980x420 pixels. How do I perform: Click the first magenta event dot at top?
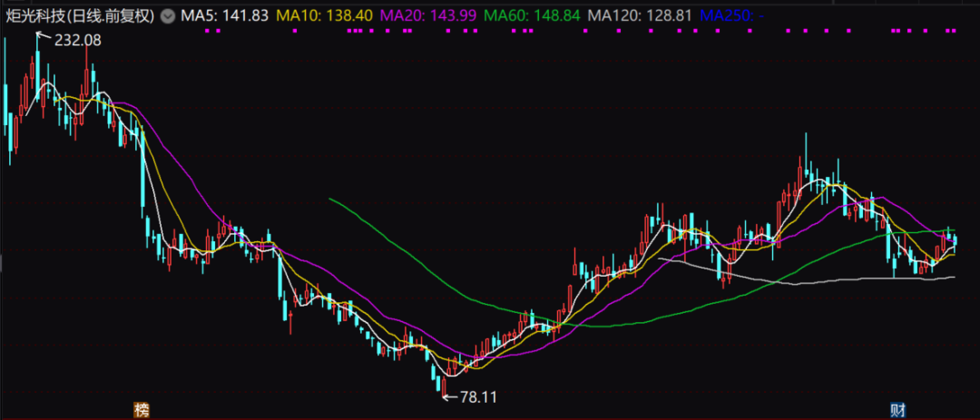[208, 31]
